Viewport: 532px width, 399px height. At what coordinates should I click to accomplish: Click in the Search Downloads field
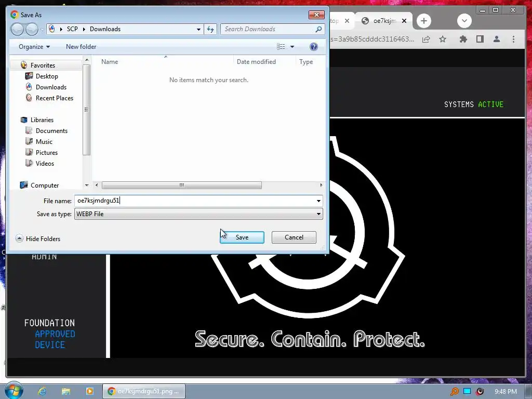coord(268,29)
